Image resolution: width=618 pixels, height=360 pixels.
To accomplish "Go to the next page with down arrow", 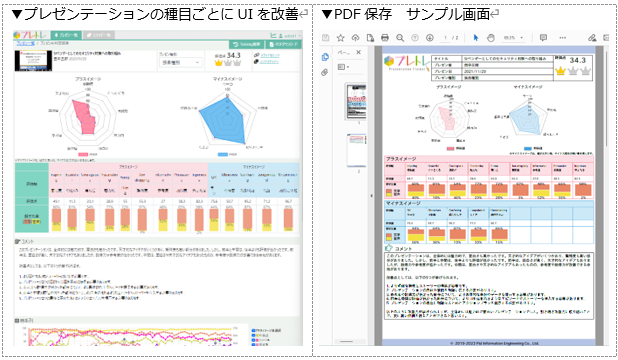I will 430,38.
